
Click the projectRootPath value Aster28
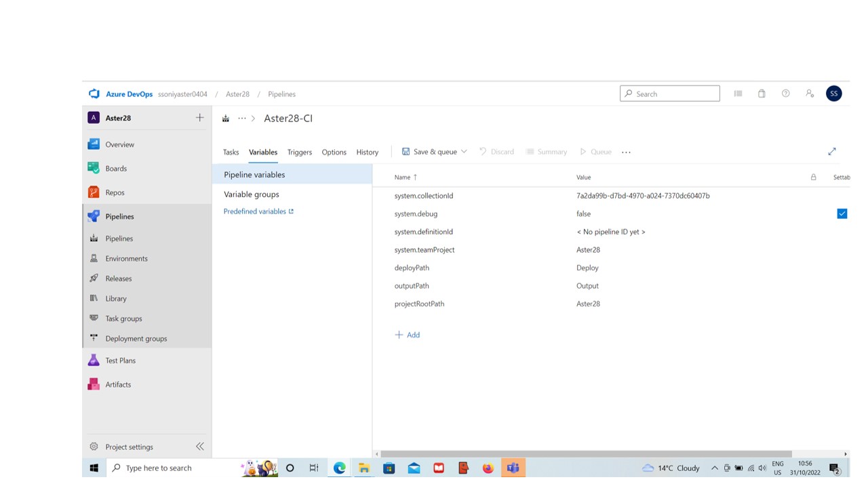pyautogui.click(x=588, y=304)
